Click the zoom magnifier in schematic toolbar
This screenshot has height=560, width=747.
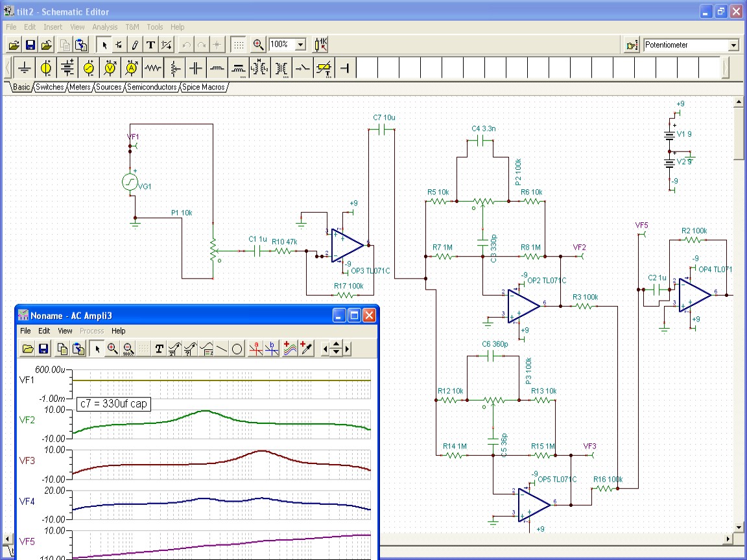pos(258,45)
